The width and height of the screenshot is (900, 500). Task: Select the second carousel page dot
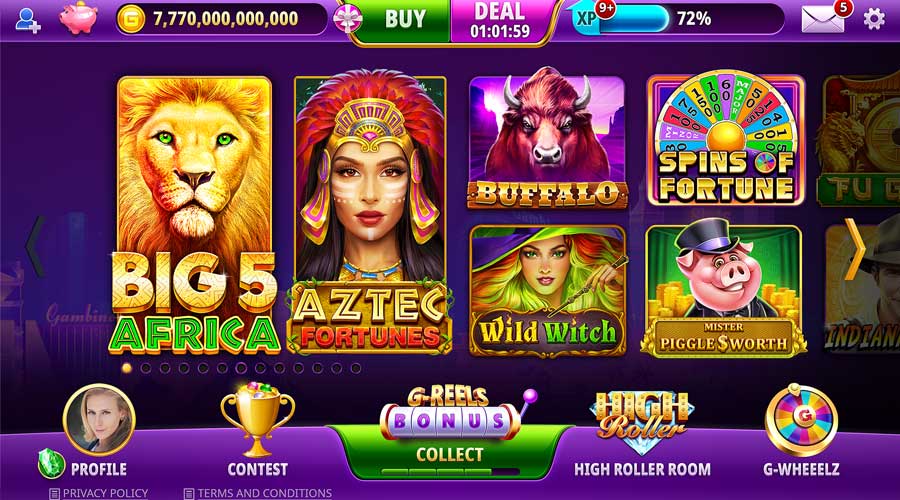(146, 368)
